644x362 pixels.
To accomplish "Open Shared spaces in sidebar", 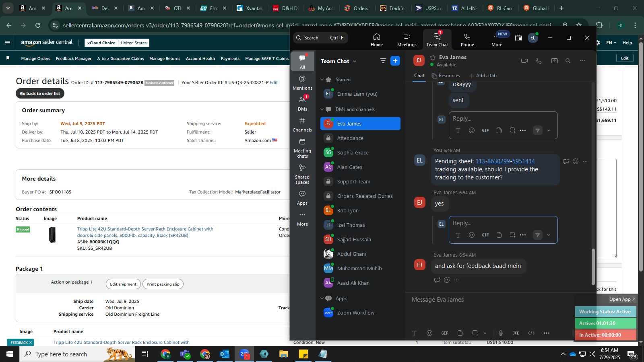I will coord(302,174).
